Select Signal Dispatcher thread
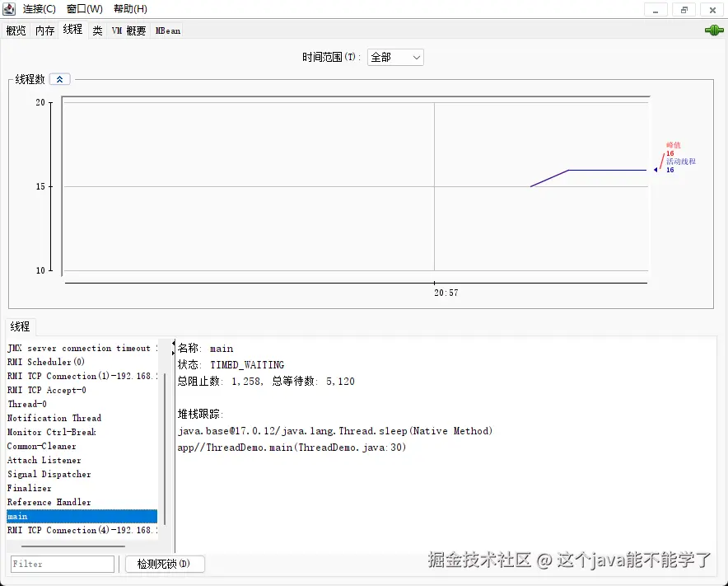 [82, 474]
